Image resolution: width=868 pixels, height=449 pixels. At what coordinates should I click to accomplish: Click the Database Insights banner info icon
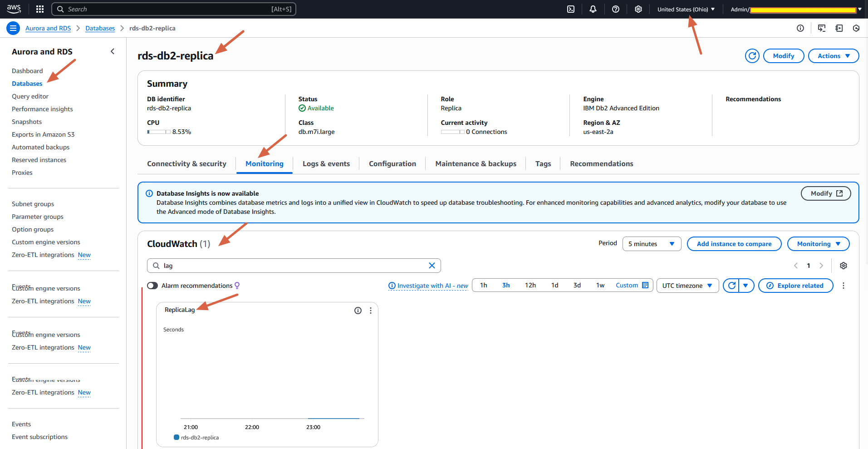click(x=149, y=193)
